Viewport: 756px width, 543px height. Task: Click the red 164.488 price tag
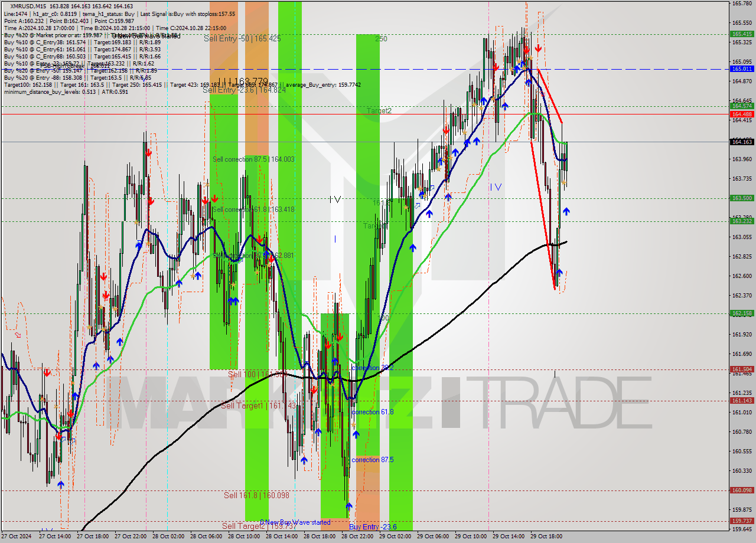click(742, 114)
